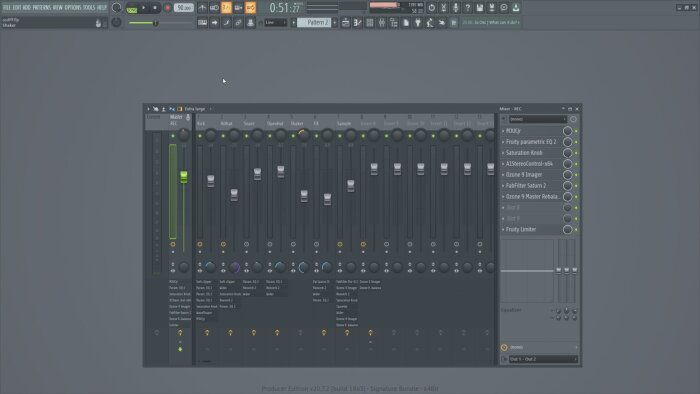The height and width of the screenshot is (394, 700).
Task: Toggle the metronome icon
Action: [202, 8]
